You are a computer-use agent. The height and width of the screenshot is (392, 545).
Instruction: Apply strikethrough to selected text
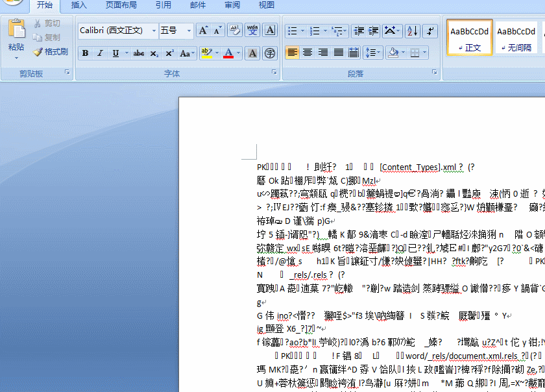[x=139, y=53]
